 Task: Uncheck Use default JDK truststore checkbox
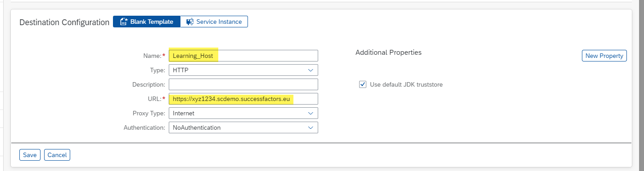[x=363, y=84]
